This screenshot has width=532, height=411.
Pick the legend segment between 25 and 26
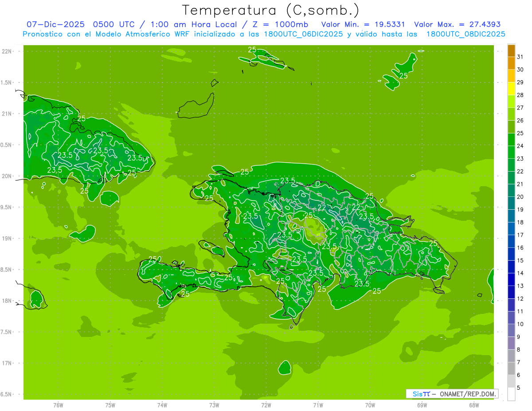(511, 127)
